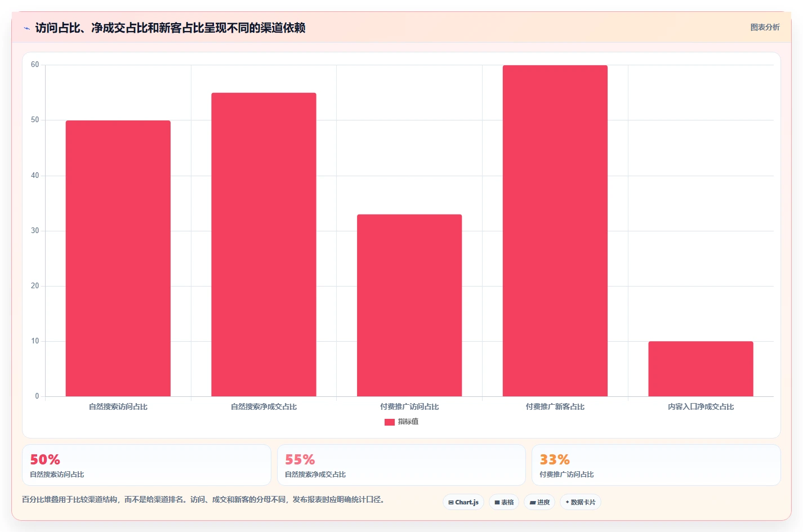Click the 30 y-axis tick label
The image size is (803, 532).
pos(35,231)
